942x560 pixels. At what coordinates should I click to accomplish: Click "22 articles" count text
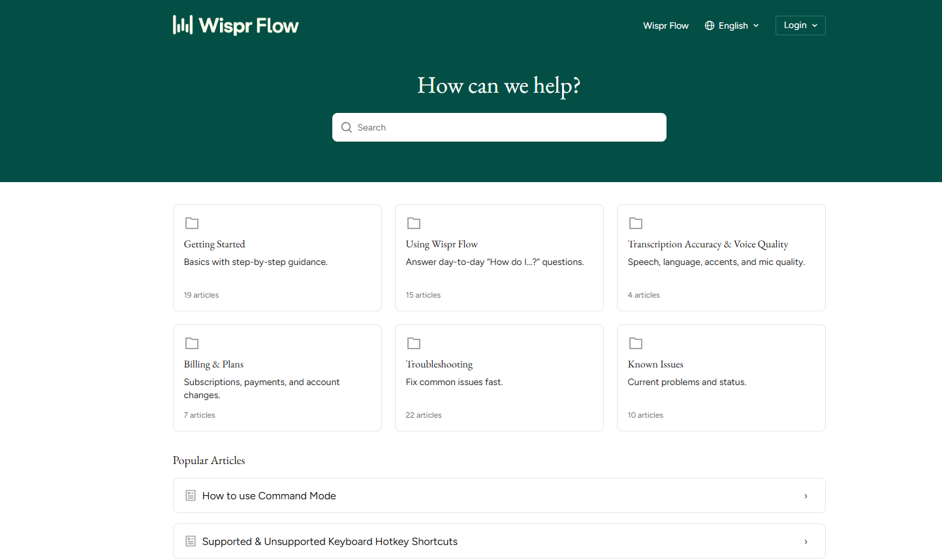coord(424,415)
